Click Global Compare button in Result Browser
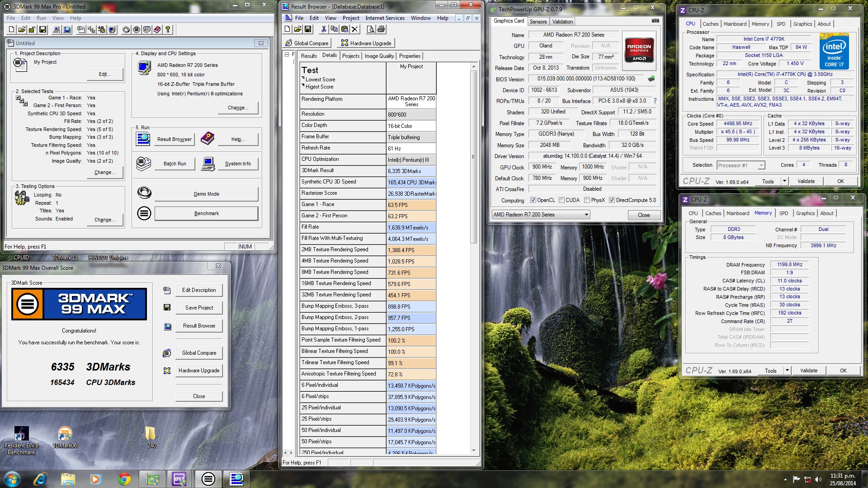 307,43
